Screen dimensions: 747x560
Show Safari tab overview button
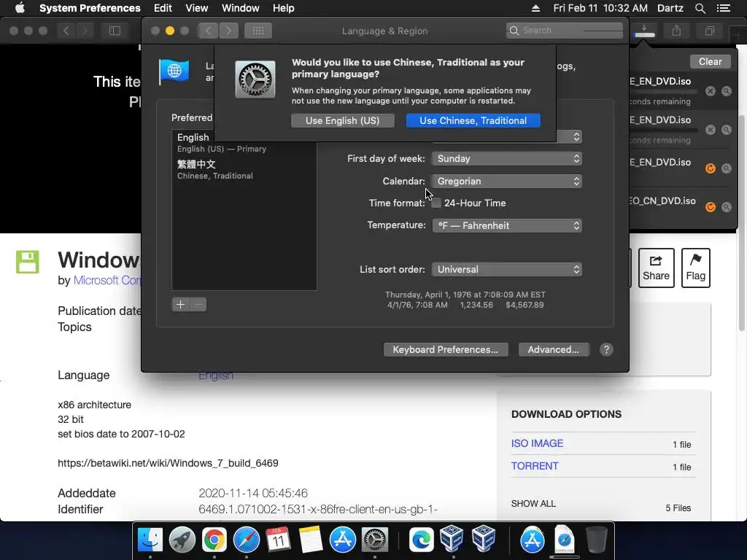tap(709, 31)
